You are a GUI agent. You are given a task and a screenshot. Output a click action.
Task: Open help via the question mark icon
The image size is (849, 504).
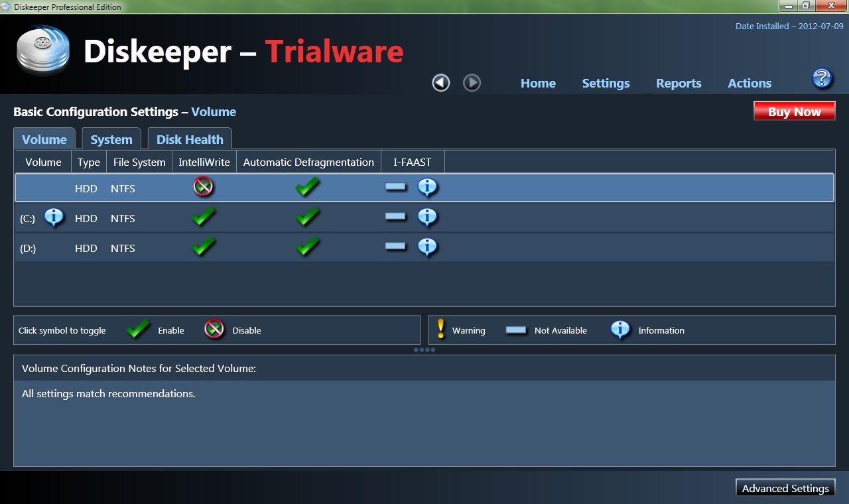pos(822,78)
